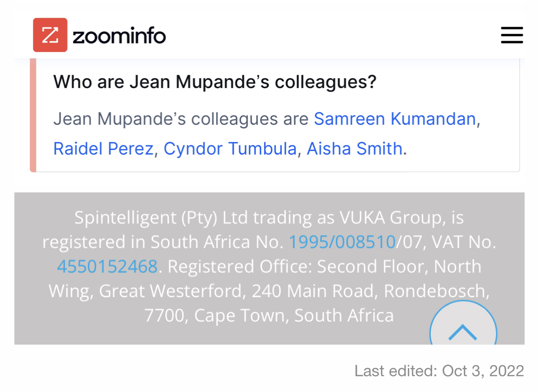The image size is (539, 392).
Task: Click the red ZoomInfo logo icon
Action: [x=50, y=35]
